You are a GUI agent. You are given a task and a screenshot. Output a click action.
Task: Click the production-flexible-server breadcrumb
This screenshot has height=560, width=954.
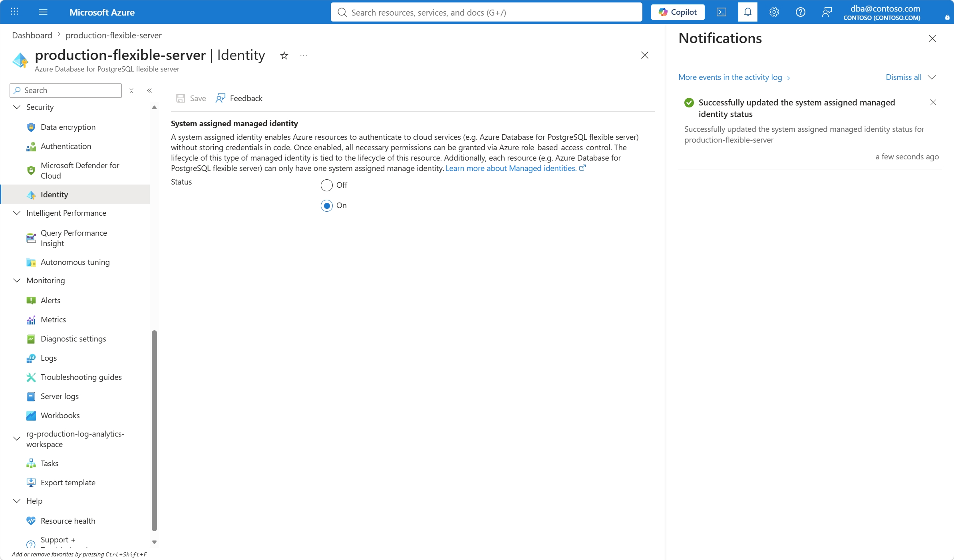point(113,35)
